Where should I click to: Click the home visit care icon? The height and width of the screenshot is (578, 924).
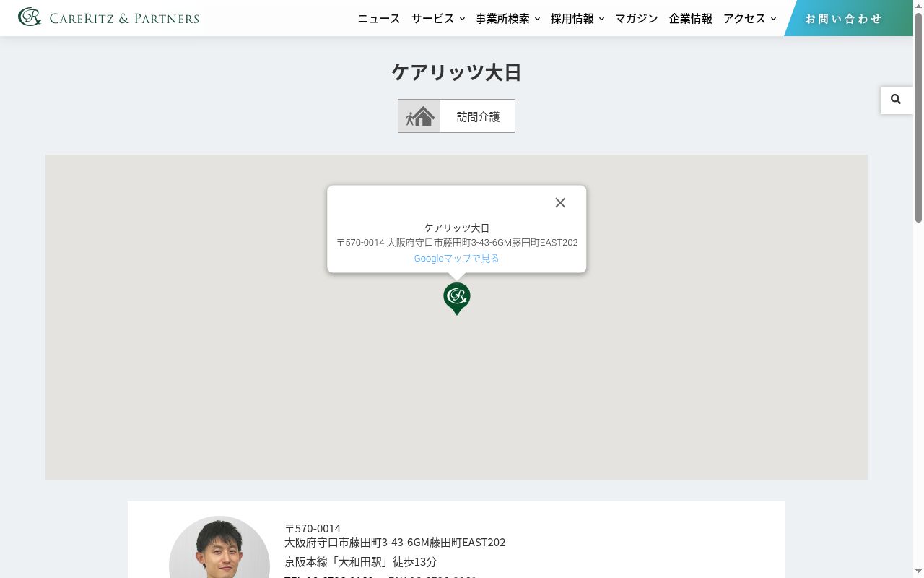(x=419, y=116)
